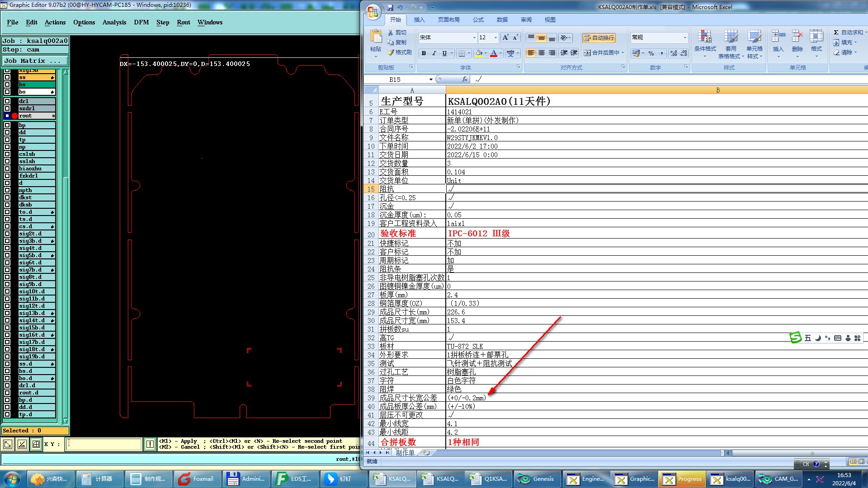Screen dimensions: 868x488
Task: Switch to the 插入 ribbon tab
Action: pyautogui.click(x=419, y=19)
